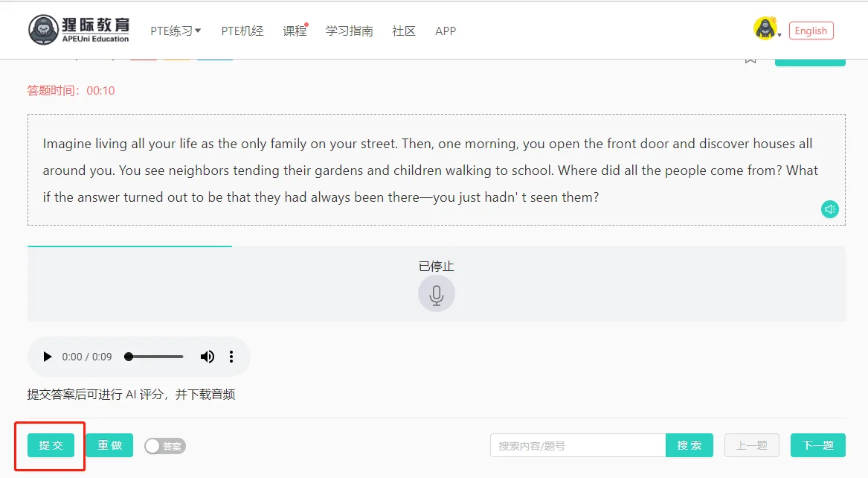Screen dimensions: 868x478
Task: Mute the audio player volume
Action: coord(208,357)
